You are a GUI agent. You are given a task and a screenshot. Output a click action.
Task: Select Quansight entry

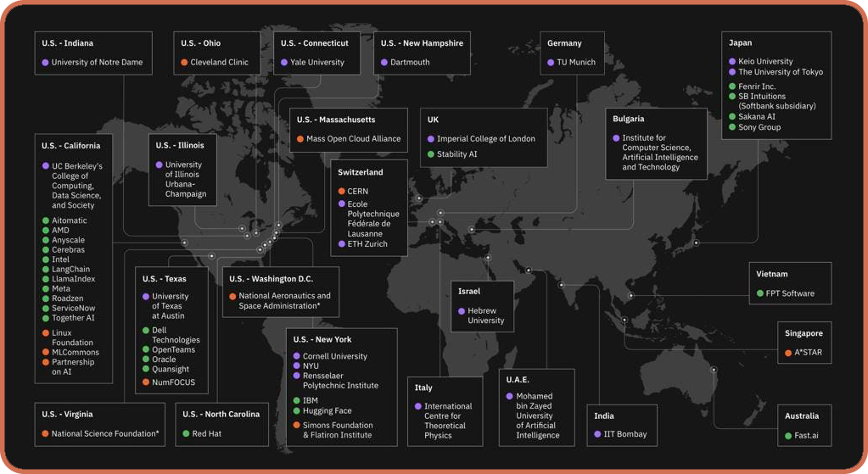[171, 370]
